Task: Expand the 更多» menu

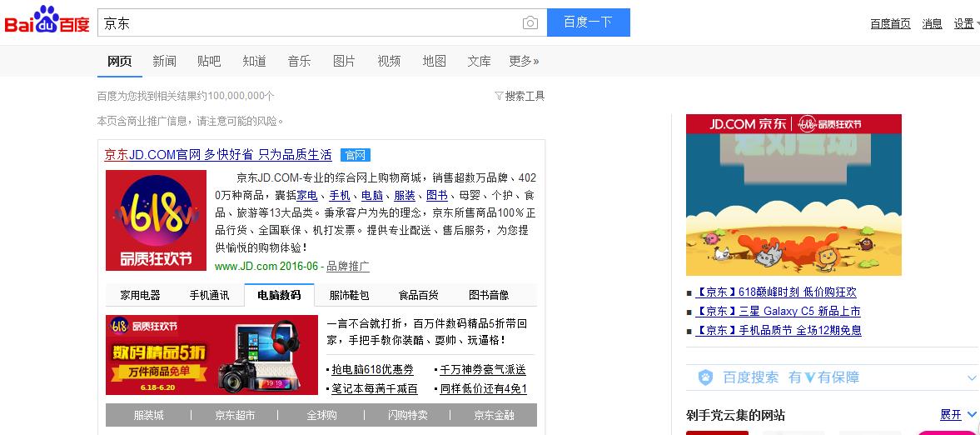Action: 524,61
